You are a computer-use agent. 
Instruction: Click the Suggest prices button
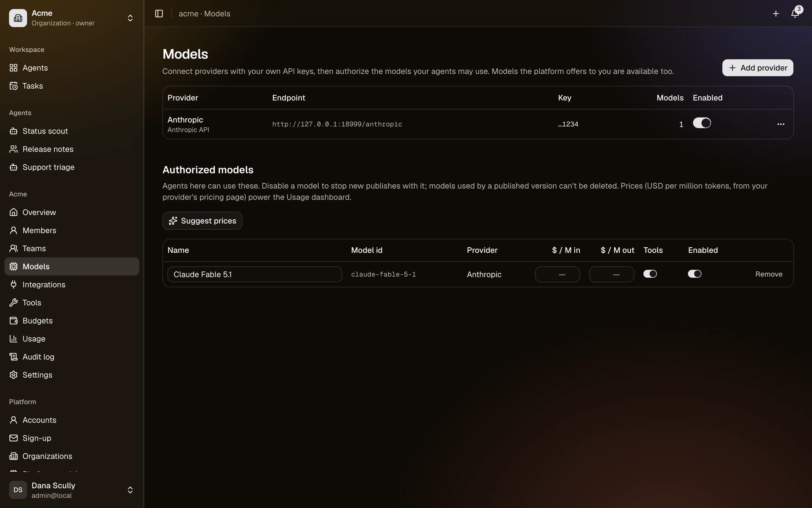pos(202,221)
